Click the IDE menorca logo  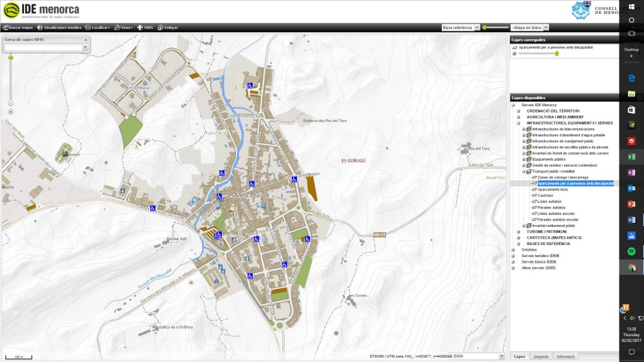[41, 11]
